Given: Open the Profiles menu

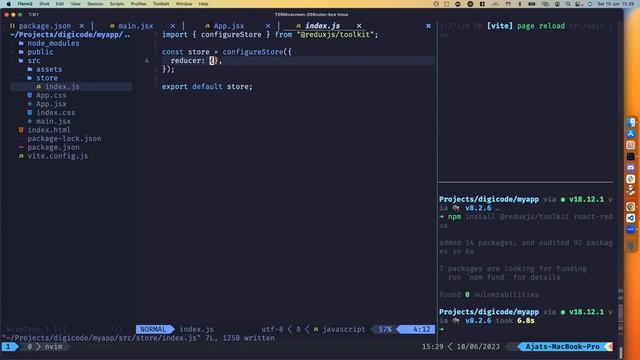Looking at the screenshot, I should pyautogui.click(x=138, y=4).
